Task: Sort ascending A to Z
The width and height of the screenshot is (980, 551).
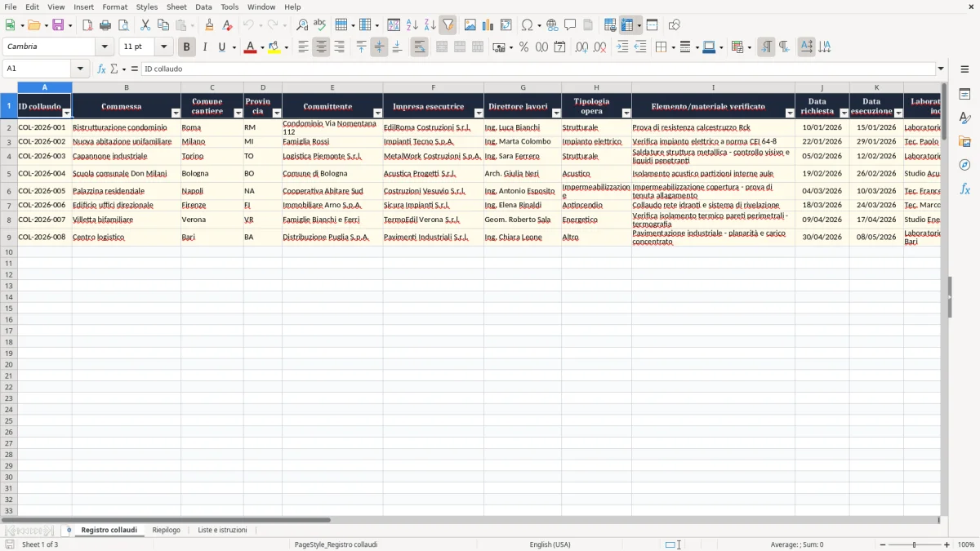Action: pyautogui.click(x=412, y=25)
